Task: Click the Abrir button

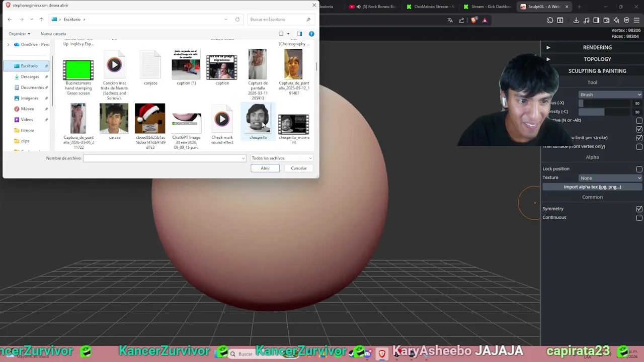Action: point(265,168)
